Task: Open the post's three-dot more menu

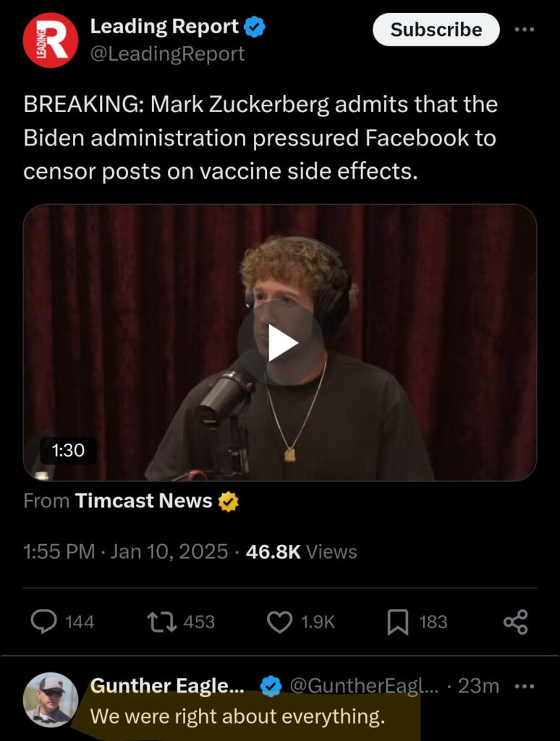Action: pos(524,30)
